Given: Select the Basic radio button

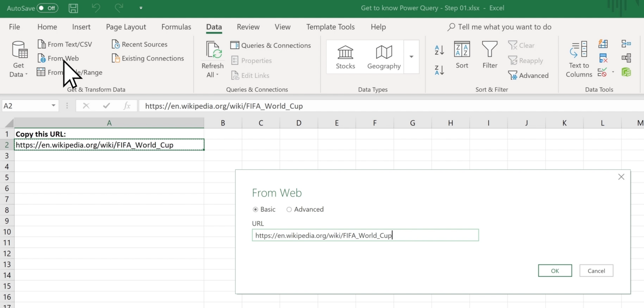Looking at the screenshot, I should (255, 209).
